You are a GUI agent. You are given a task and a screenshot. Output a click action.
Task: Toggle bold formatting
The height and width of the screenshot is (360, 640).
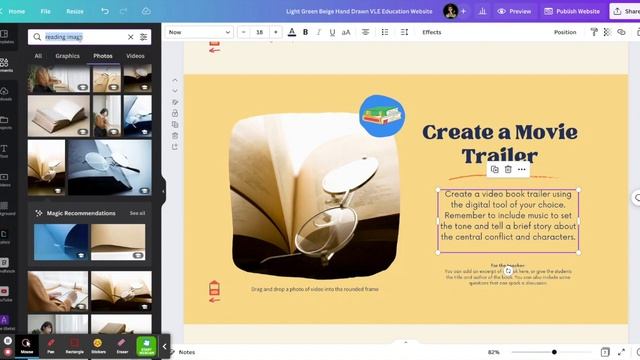point(305,32)
